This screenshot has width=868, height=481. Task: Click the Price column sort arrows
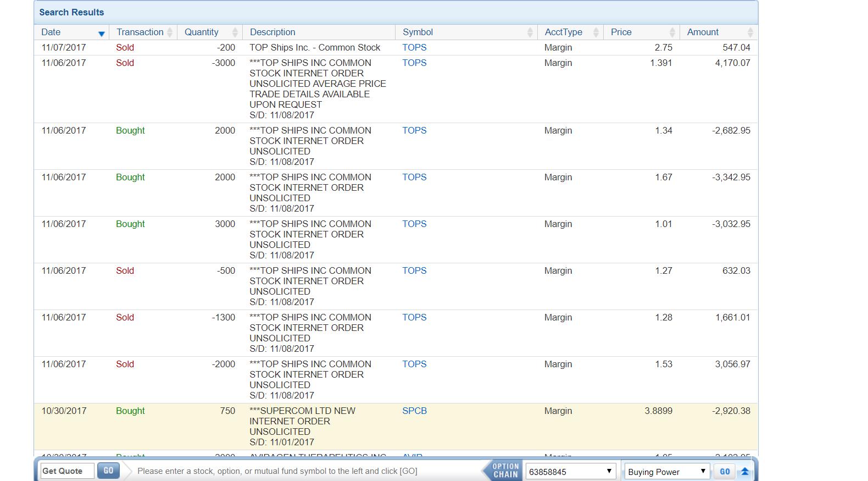(672, 32)
